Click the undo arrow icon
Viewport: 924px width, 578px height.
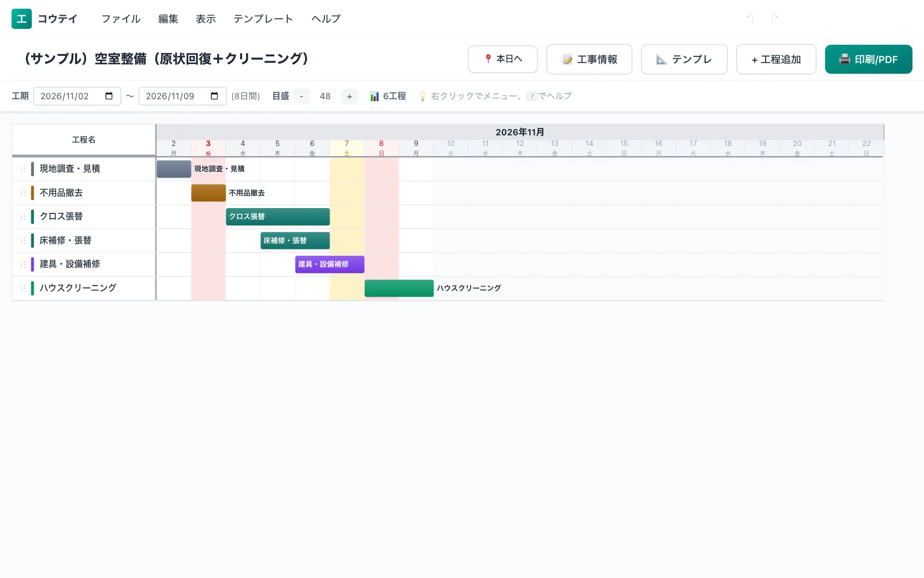coord(750,18)
